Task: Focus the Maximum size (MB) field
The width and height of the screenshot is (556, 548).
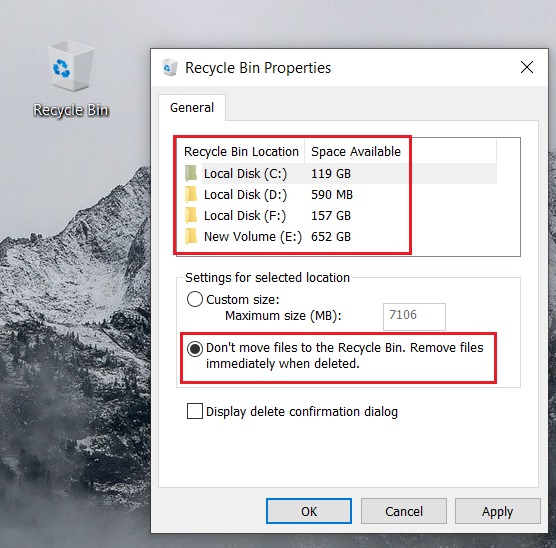Action: click(414, 316)
